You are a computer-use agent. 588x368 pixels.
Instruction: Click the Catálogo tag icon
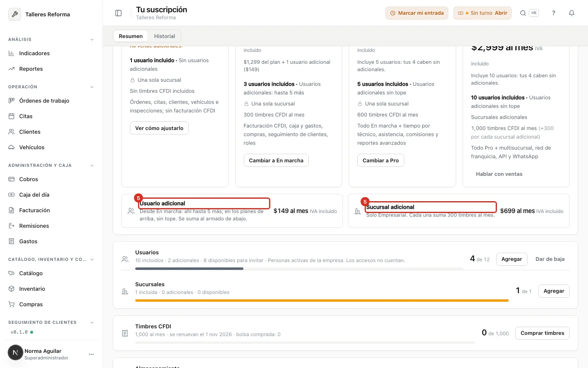(x=11, y=273)
